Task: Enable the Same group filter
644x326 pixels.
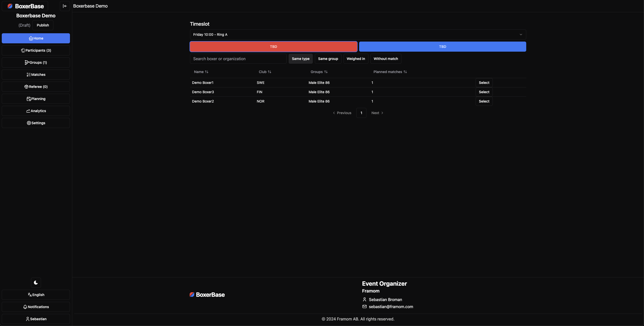Action: [328, 59]
